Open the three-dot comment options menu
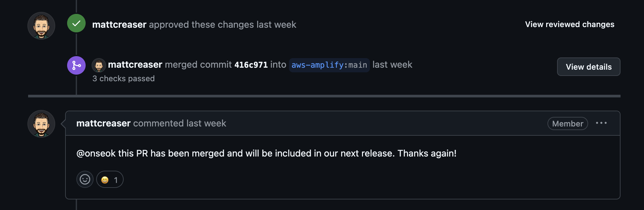The width and height of the screenshot is (644, 210). pos(601,123)
